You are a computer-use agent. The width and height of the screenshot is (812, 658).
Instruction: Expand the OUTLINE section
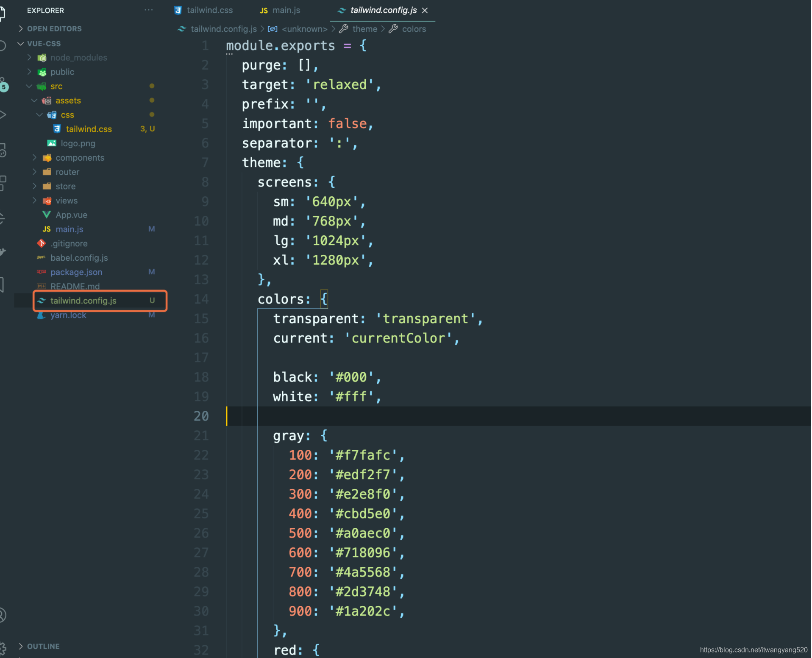pyautogui.click(x=21, y=646)
